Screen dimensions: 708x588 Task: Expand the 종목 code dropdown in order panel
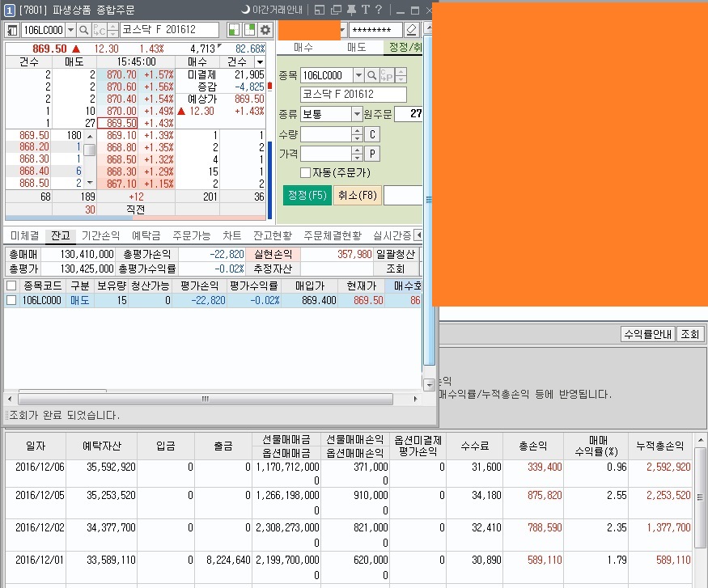pyautogui.click(x=358, y=75)
